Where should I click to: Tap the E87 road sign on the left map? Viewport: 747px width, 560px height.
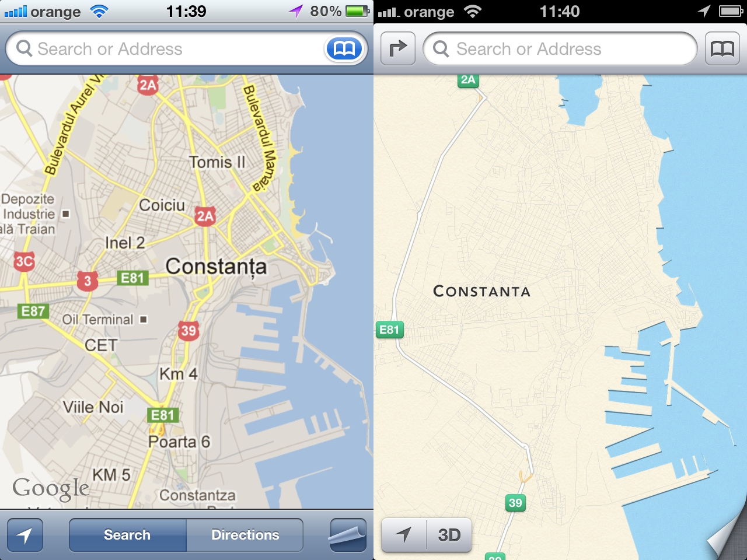[x=33, y=311]
